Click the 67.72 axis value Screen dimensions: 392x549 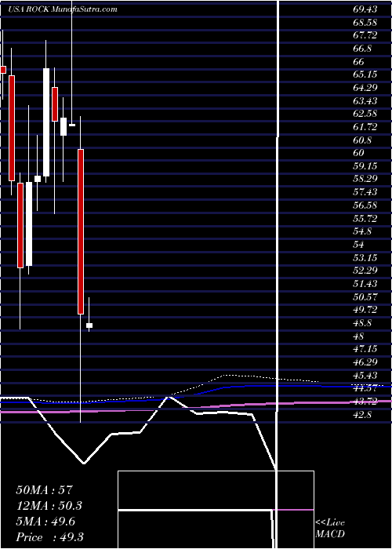(x=365, y=35)
